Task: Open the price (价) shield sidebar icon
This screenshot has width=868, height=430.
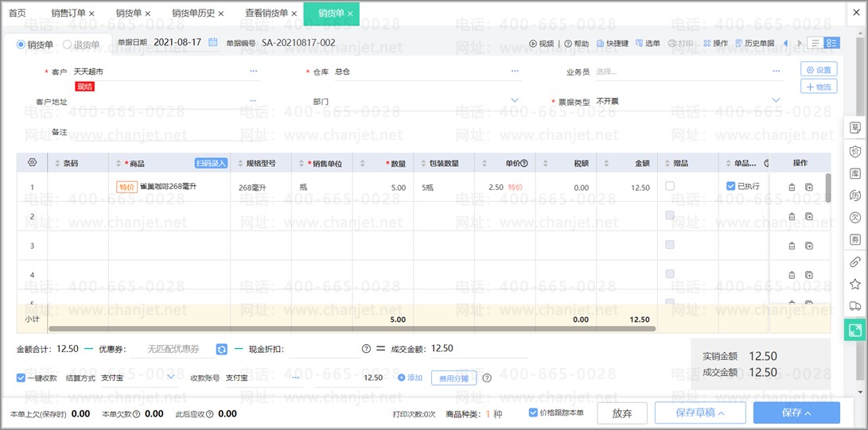Action: pyautogui.click(x=854, y=150)
